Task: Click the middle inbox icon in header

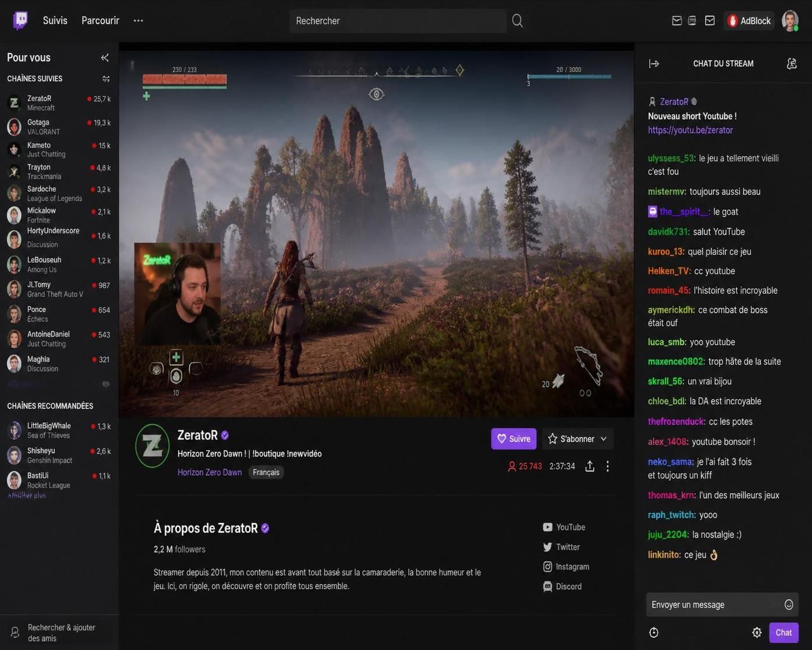Action: [692, 21]
